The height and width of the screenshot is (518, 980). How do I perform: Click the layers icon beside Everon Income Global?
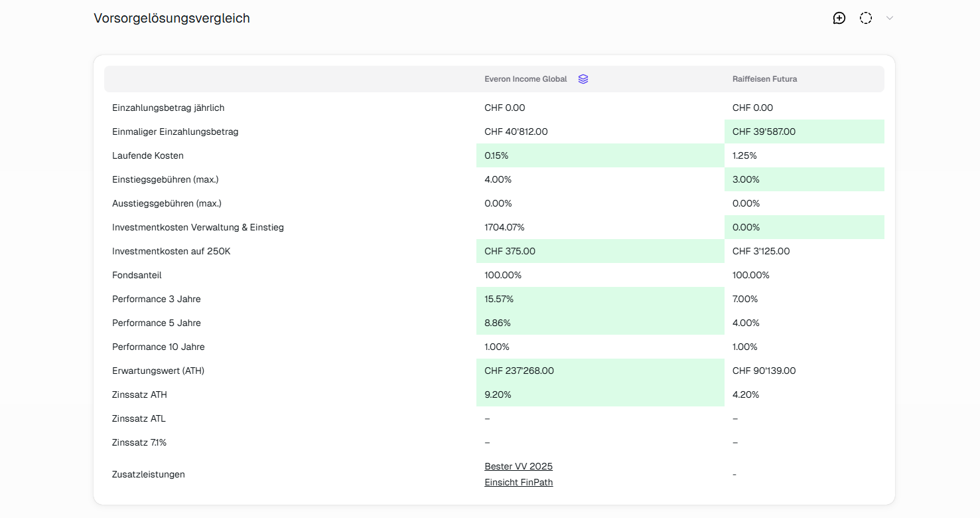point(583,79)
